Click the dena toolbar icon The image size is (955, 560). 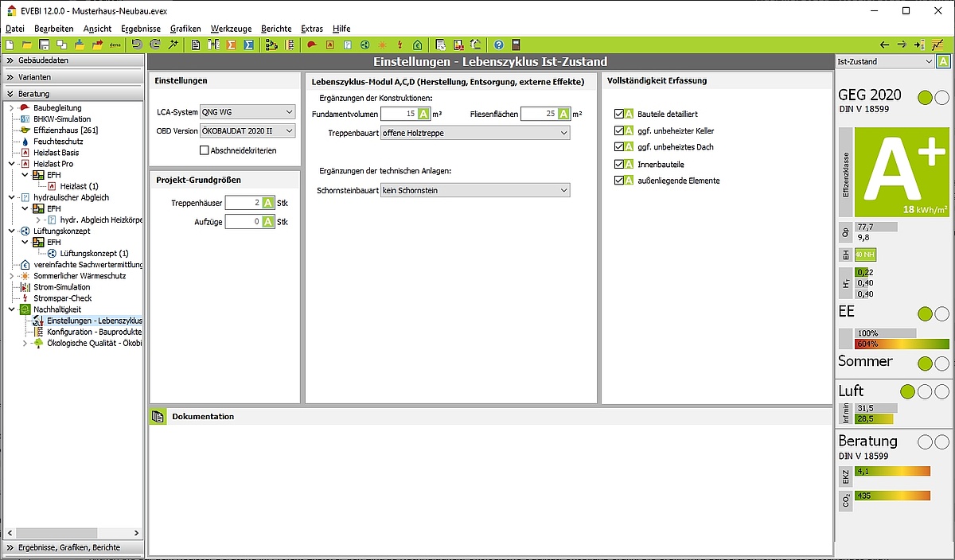(x=115, y=45)
